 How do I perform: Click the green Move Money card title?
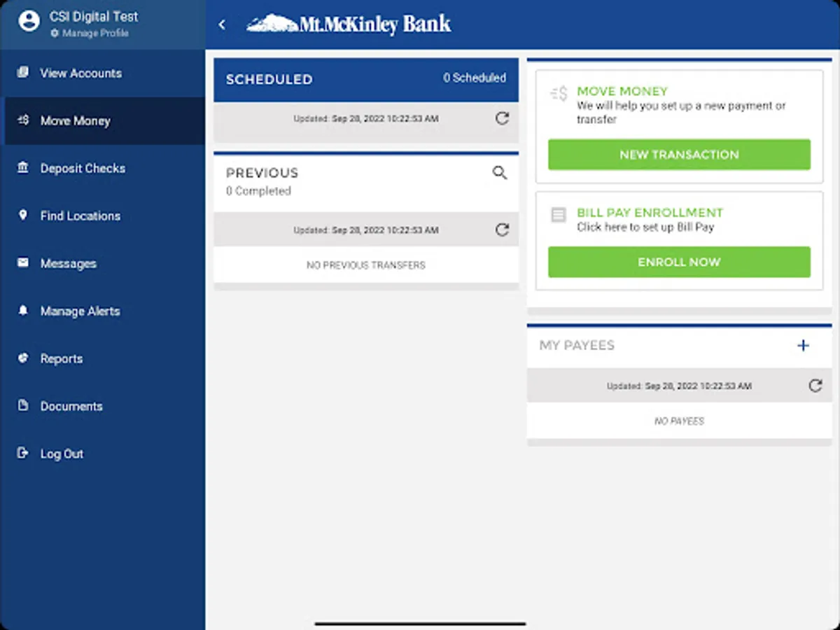click(x=622, y=91)
